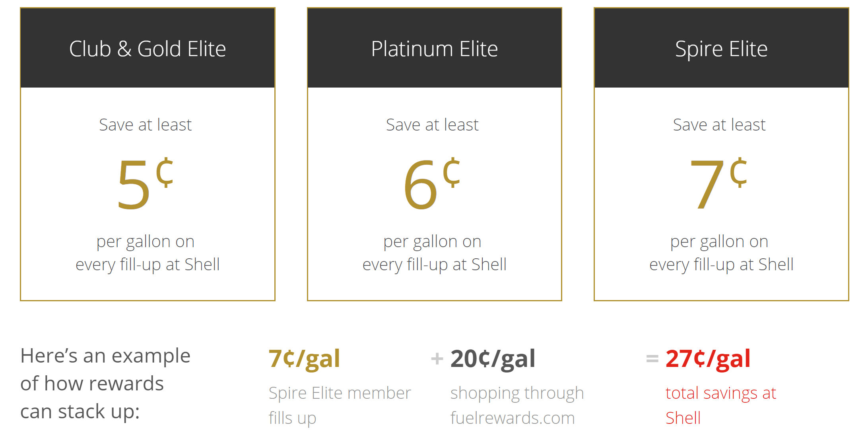Click "Save at least" in Spire Elite card
868x431 pixels.
click(719, 125)
